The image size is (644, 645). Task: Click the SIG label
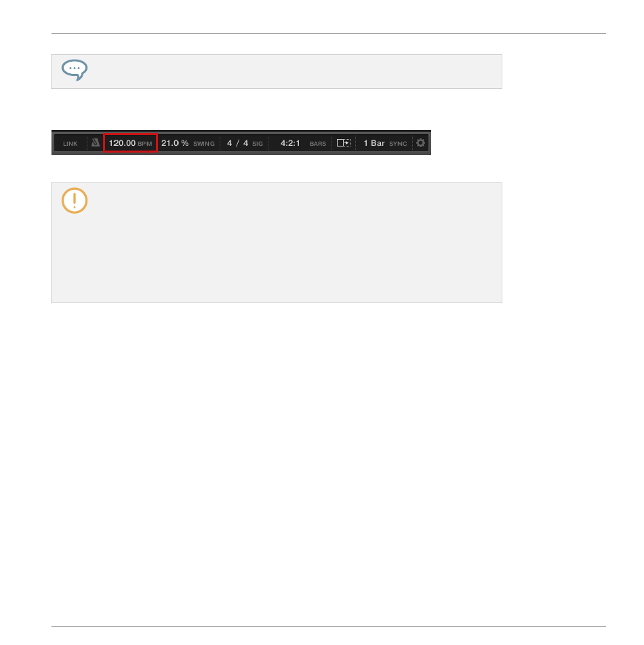[x=258, y=144]
